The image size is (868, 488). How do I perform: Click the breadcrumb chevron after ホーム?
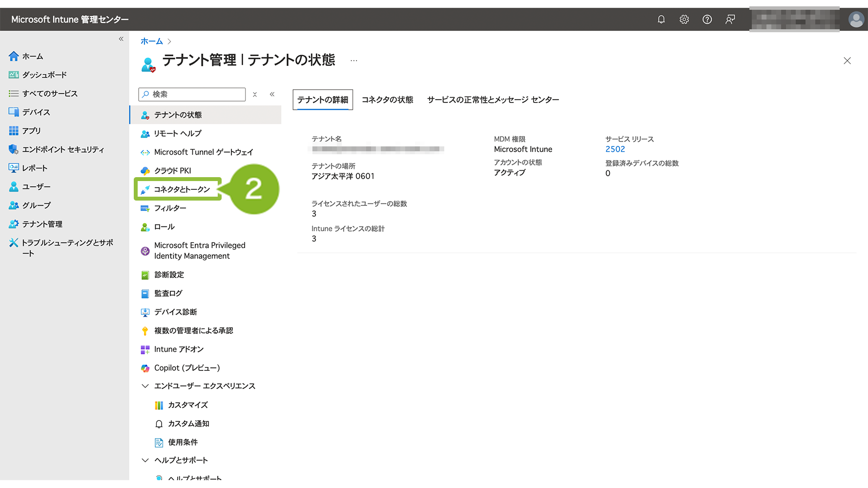[x=169, y=41]
